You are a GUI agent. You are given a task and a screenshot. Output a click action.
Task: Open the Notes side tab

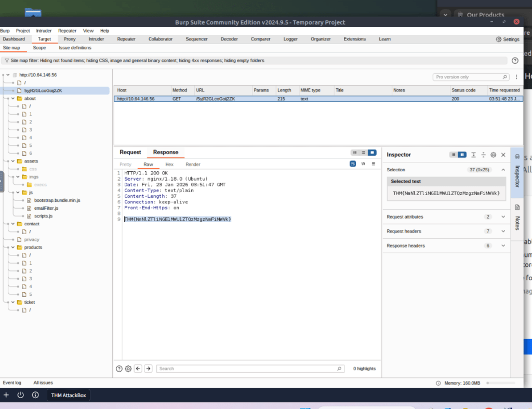(517, 217)
